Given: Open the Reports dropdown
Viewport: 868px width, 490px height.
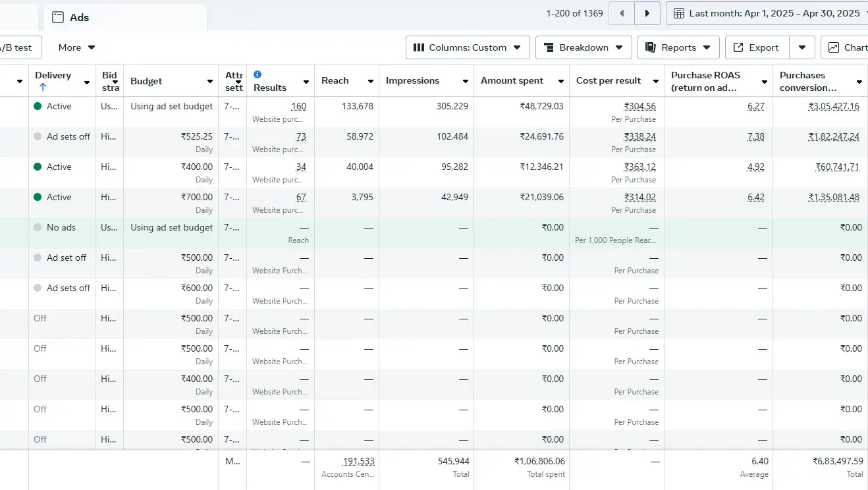Looking at the screenshot, I should coord(678,47).
